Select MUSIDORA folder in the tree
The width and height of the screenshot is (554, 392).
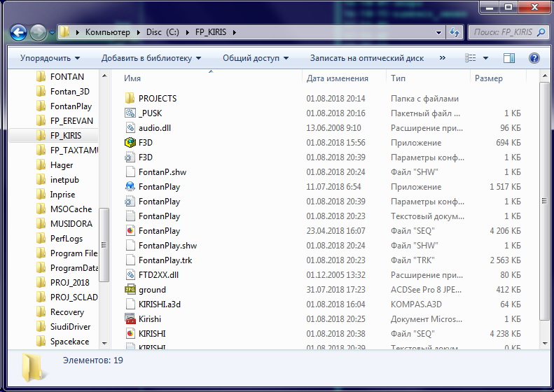click(x=71, y=224)
